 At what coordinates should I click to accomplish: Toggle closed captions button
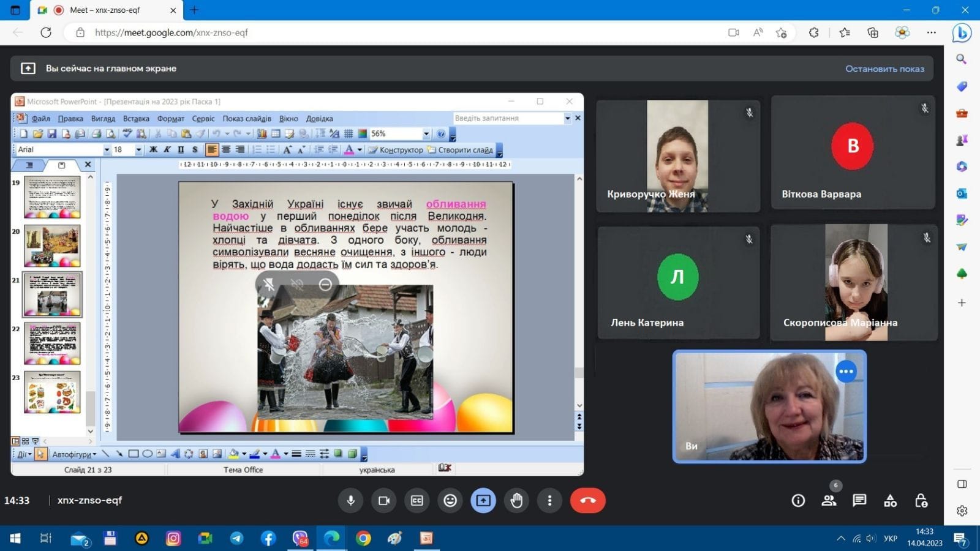(x=417, y=501)
